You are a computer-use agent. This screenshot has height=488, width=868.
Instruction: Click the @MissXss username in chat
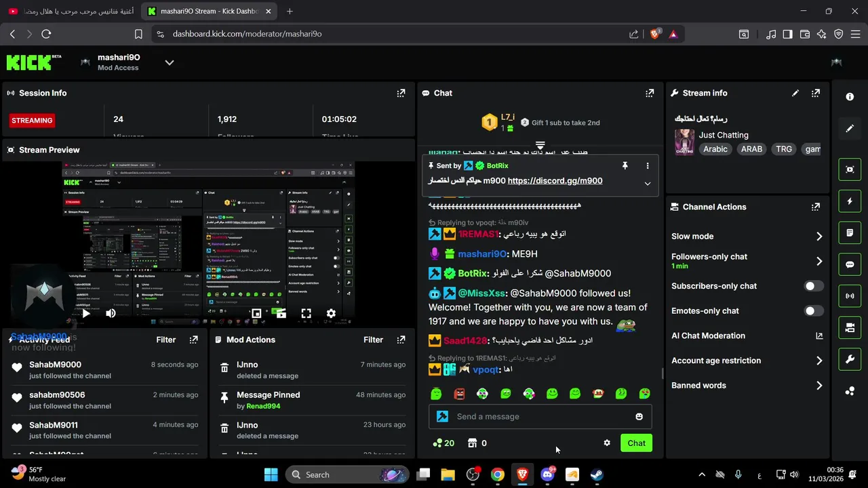[482, 293]
